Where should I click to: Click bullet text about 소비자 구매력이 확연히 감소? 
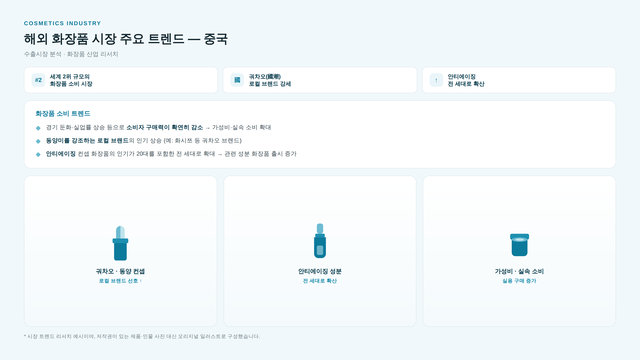159,127
